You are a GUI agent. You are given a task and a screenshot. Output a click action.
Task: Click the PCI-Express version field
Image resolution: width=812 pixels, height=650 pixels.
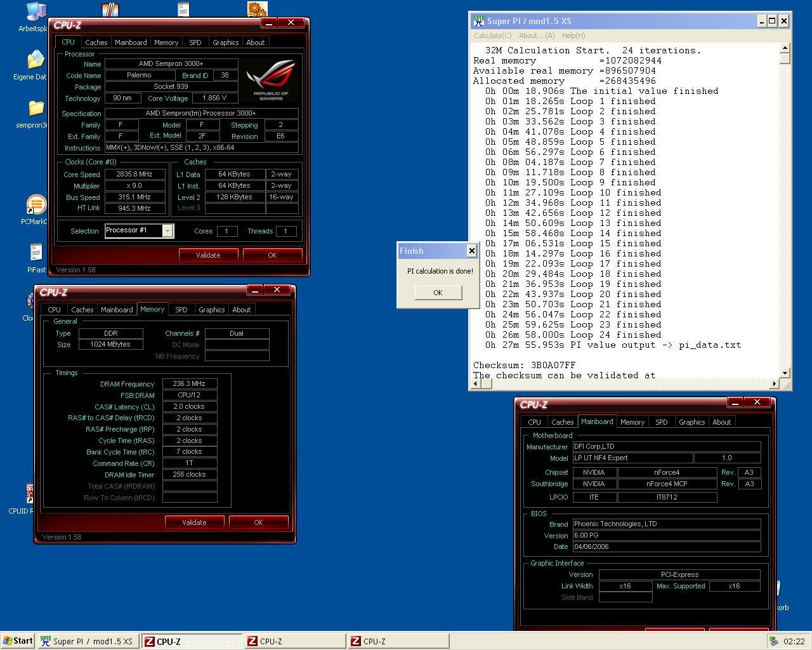click(x=679, y=574)
